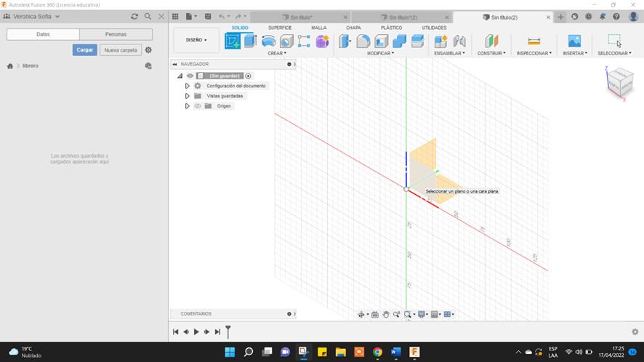This screenshot has height=362, width=644.
Task: Select the Extrude tool
Action: [x=250, y=41]
